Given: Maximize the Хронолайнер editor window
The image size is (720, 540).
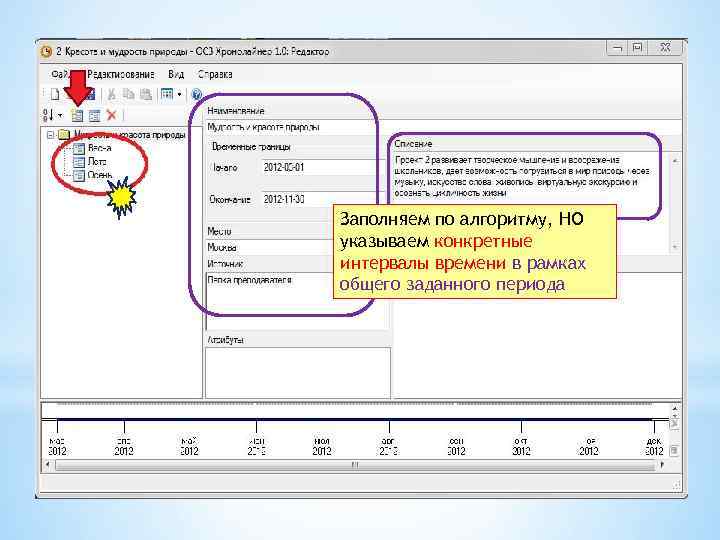Looking at the screenshot, I should click(x=638, y=48).
